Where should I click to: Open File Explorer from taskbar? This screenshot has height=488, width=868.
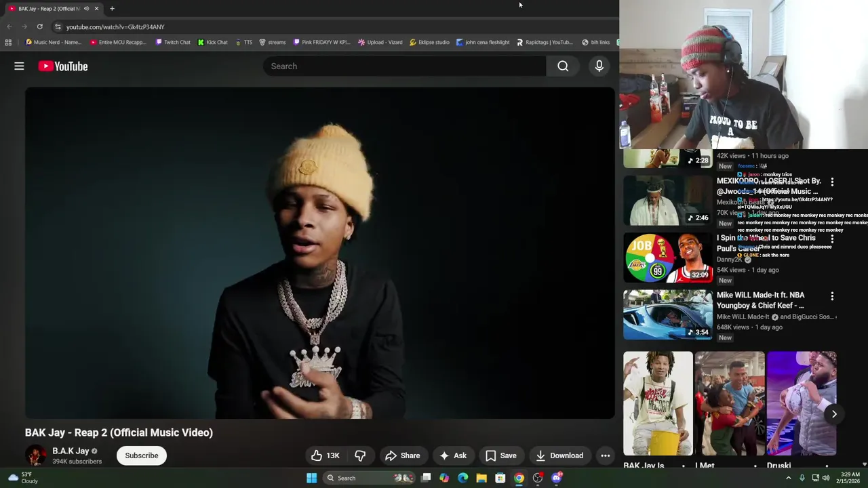point(481,478)
